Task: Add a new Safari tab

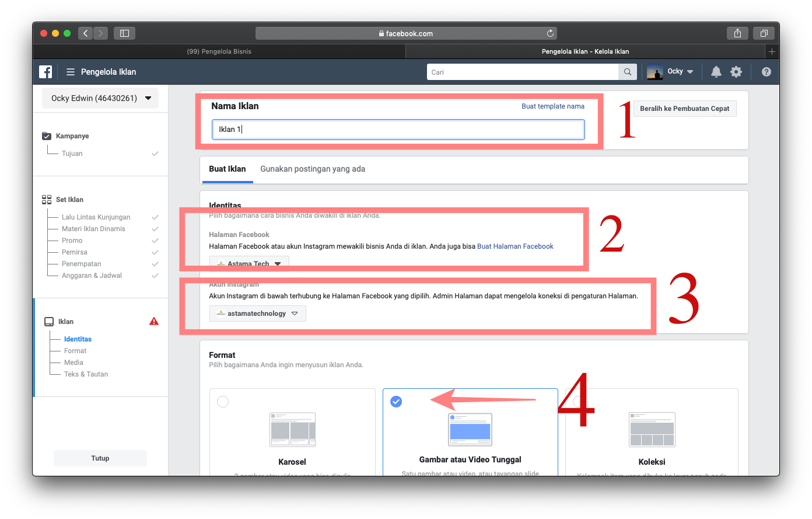Action: (772, 51)
